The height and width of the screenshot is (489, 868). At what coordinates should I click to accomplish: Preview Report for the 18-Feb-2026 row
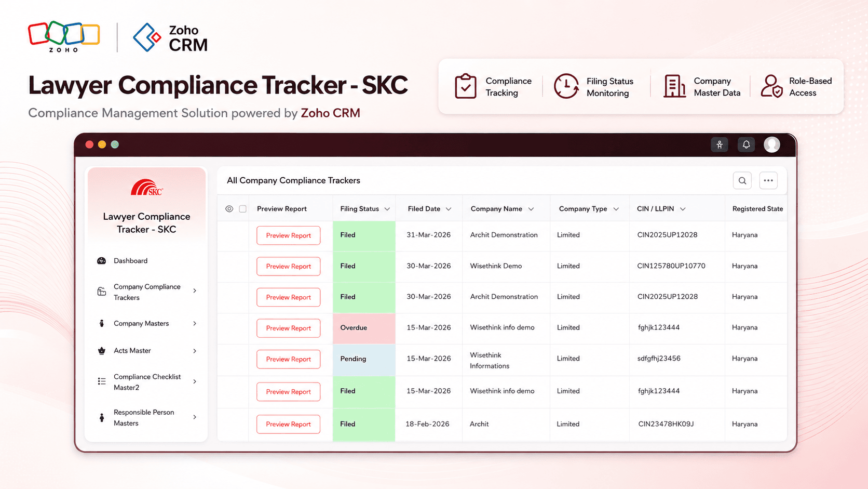(288, 424)
